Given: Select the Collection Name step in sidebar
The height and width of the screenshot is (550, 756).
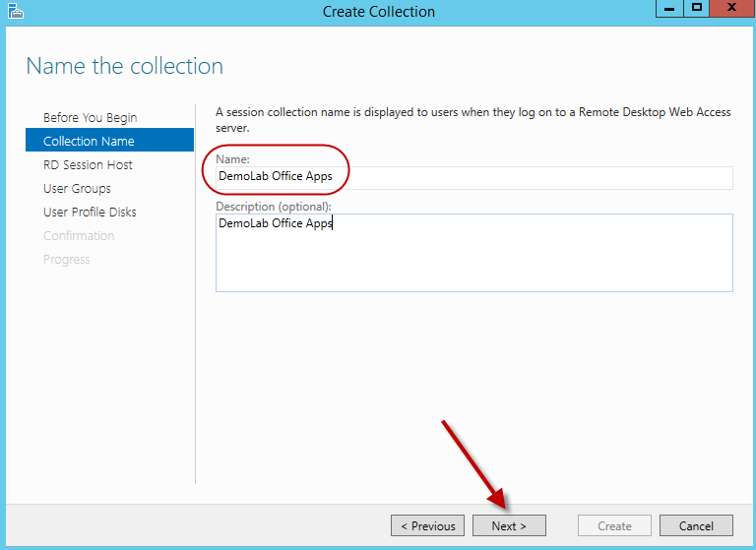Looking at the screenshot, I should tap(89, 142).
